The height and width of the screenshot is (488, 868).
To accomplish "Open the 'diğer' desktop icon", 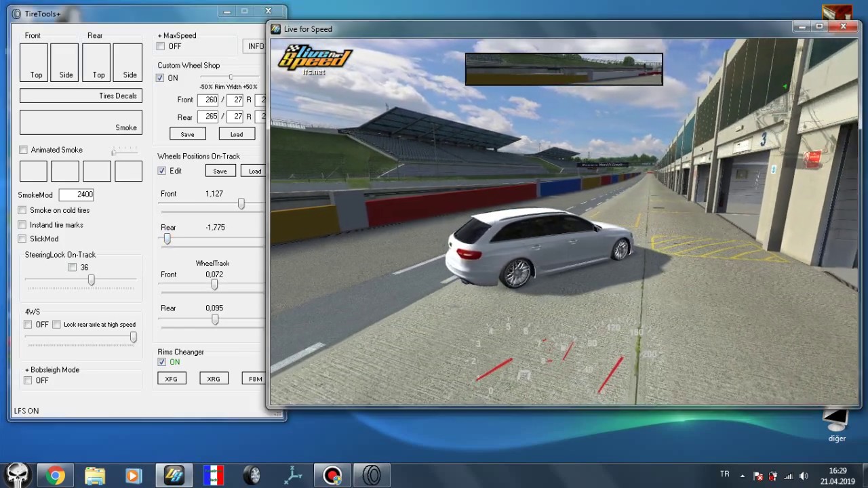I will pyautogui.click(x=837, y=426).
